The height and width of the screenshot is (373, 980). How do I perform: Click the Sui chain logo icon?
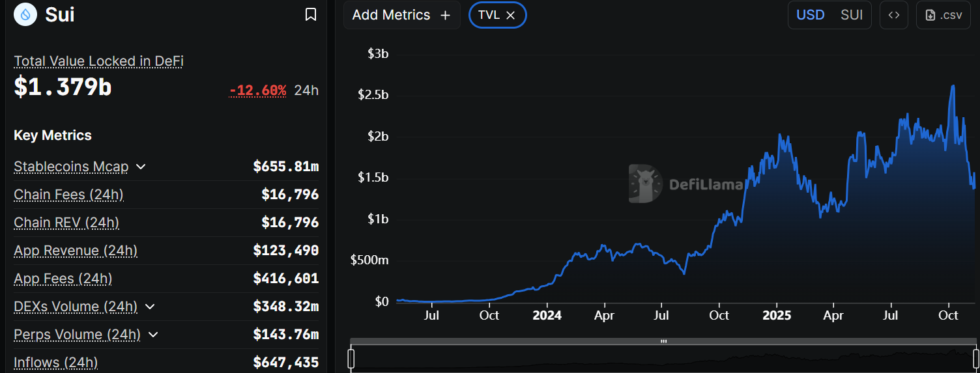tap(25, 14)
